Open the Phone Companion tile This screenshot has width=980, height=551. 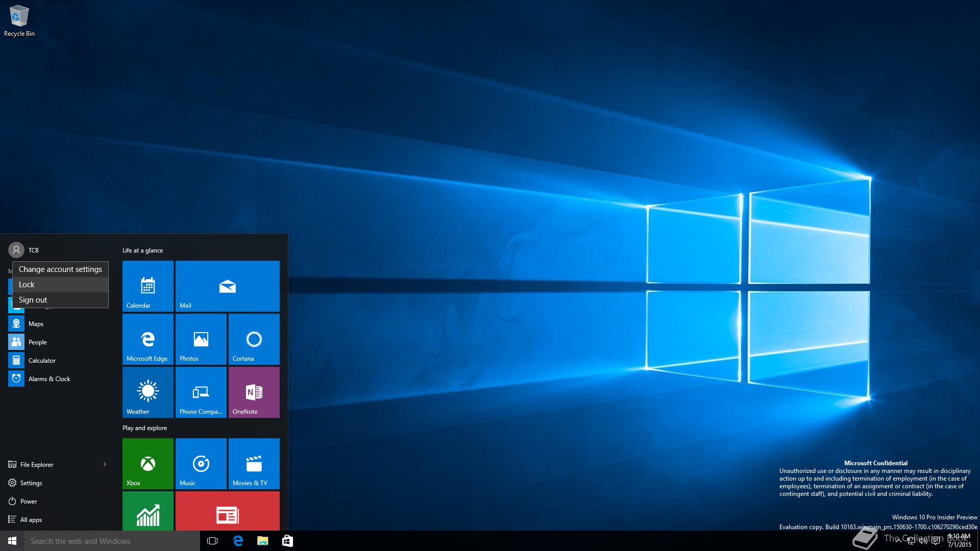(x=201, y=392)
